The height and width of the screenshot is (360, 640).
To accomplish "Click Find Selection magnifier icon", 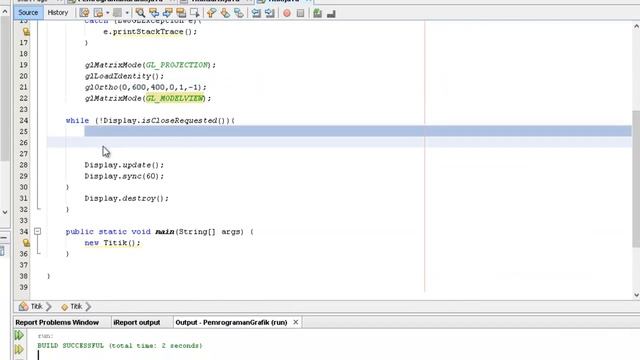I will 140,13.
